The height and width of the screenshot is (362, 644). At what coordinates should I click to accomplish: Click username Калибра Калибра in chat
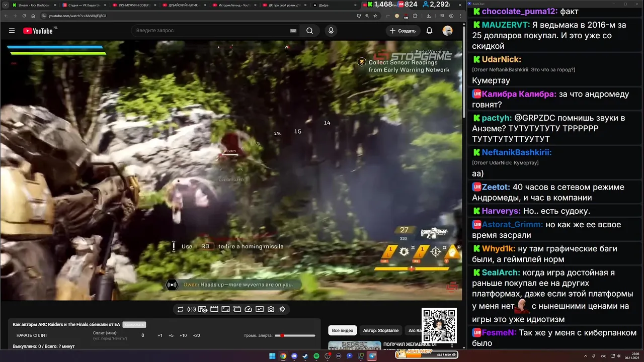click(x=519, y=94)
